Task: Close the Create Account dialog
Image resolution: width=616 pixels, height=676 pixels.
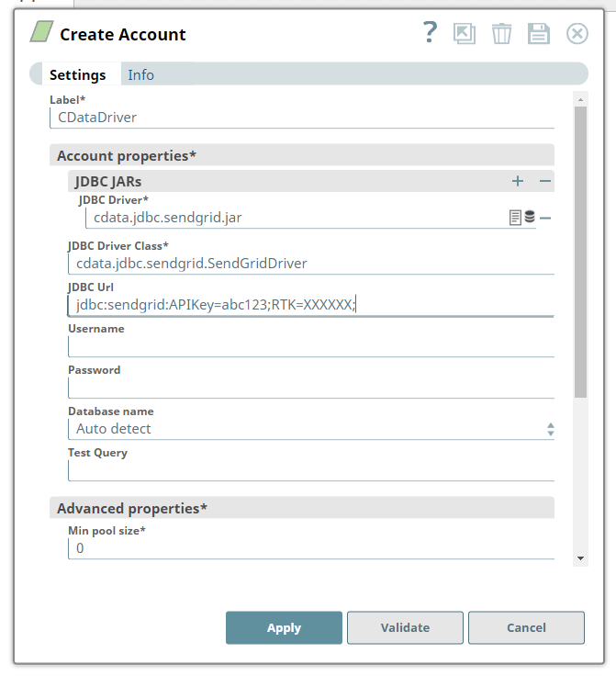Action: [577, 34]
